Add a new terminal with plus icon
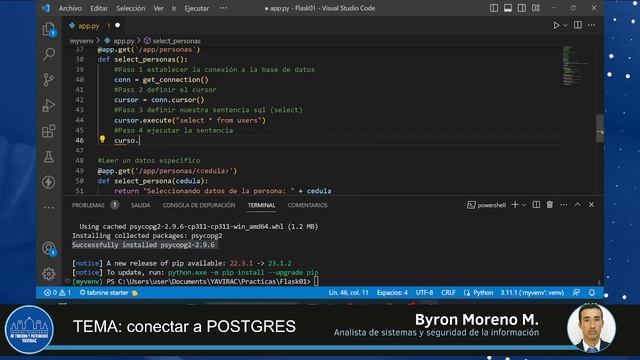 [515, 204]
